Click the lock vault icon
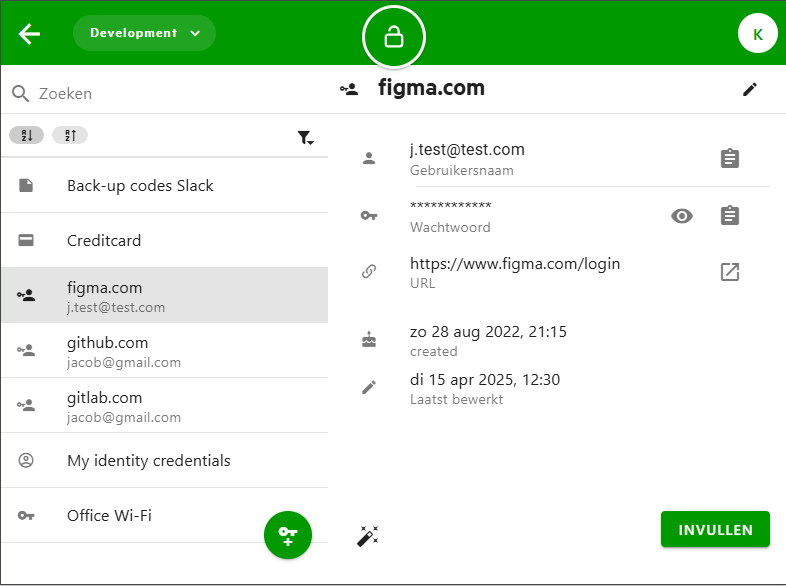The width and height of the screenshot is (786, 586). pos(394,37)
